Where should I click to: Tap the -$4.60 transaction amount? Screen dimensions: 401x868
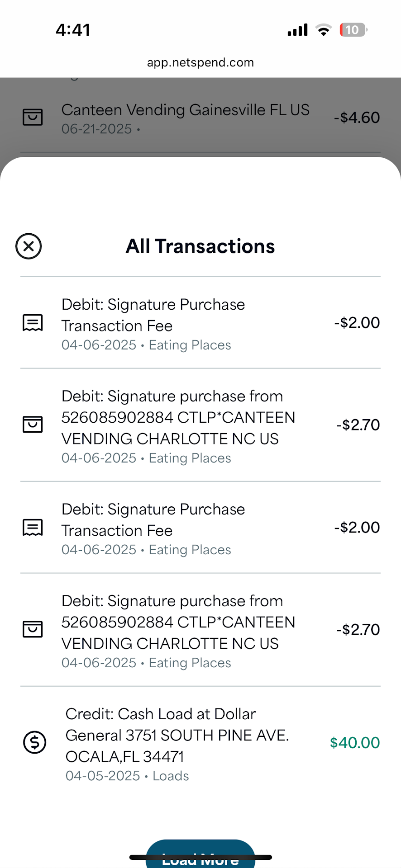pos(357,118)
